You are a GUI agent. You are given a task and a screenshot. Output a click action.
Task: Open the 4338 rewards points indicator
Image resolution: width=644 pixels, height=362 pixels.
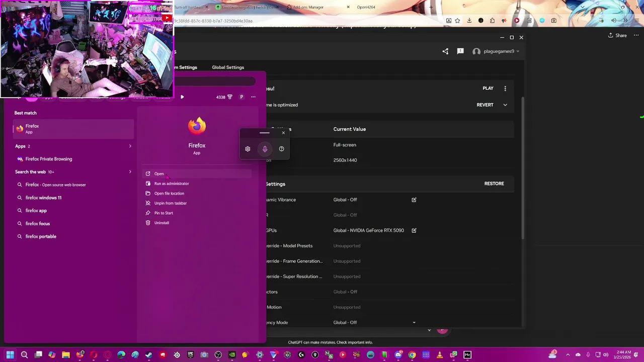pos(224,97)
